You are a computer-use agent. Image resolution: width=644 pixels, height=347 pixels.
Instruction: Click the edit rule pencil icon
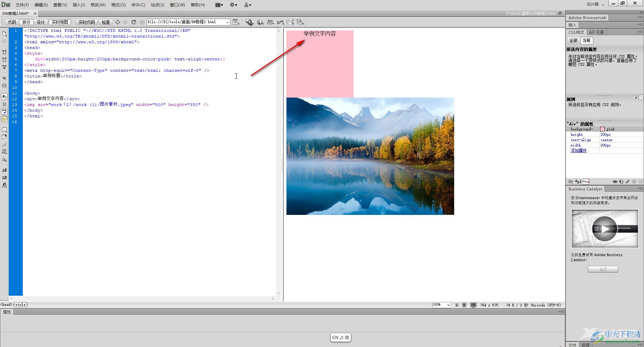tap(628, 181)
